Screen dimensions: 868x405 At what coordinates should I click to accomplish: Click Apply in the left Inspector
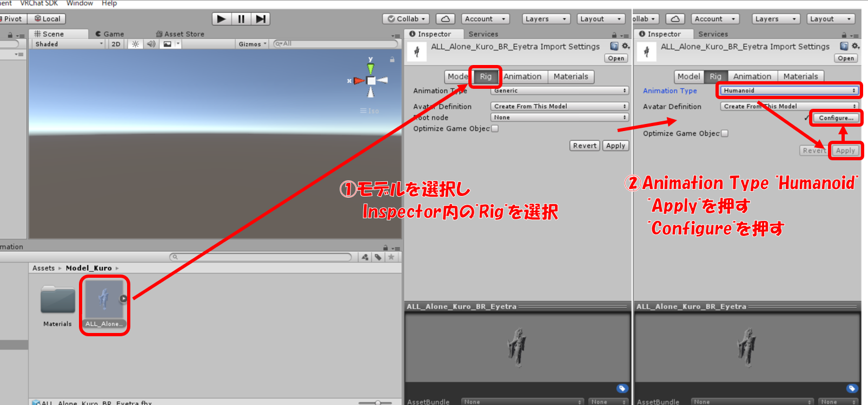pos(615,146)
